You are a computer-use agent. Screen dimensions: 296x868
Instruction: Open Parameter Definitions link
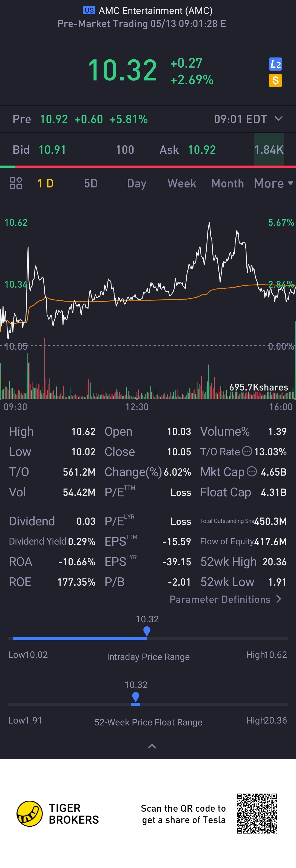tap(226, 600)
